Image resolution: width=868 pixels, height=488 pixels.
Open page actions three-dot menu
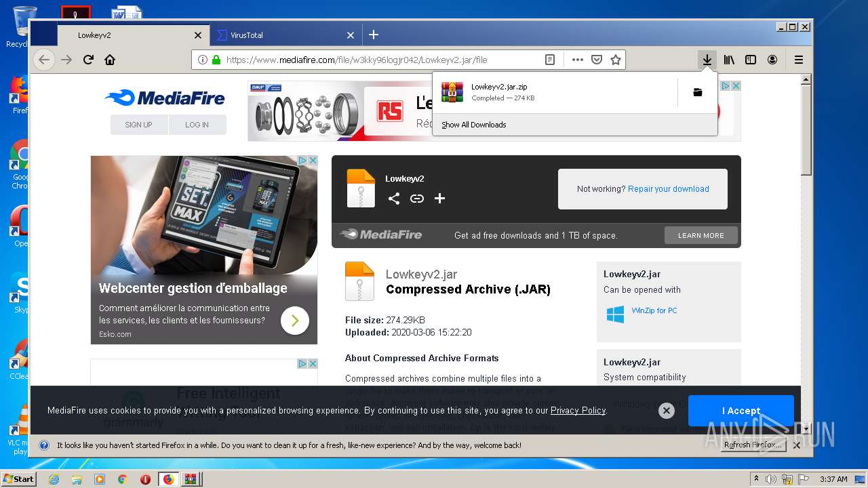click(x=577, y=60)
